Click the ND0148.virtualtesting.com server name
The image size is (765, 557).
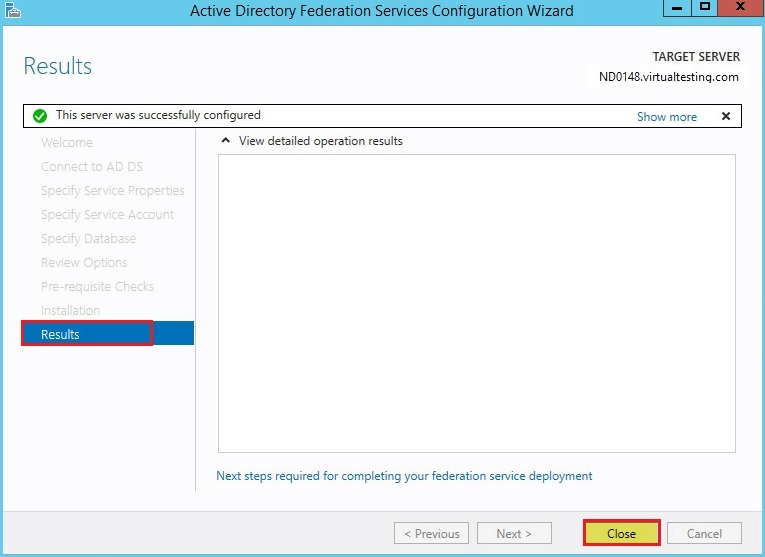click(668, 77)
